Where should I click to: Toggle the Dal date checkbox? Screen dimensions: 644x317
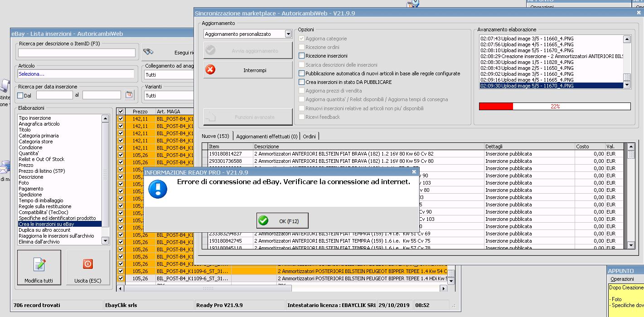[20, 95]
